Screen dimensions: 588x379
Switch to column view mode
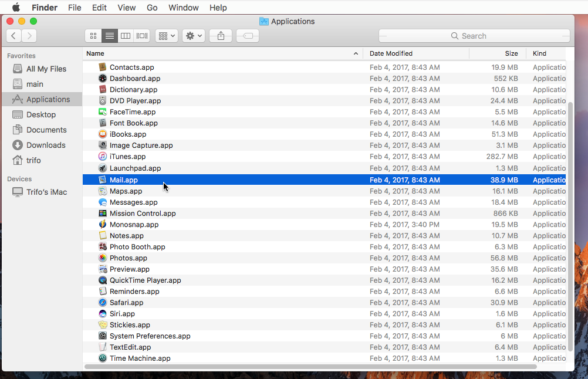(x=125, y=36)
